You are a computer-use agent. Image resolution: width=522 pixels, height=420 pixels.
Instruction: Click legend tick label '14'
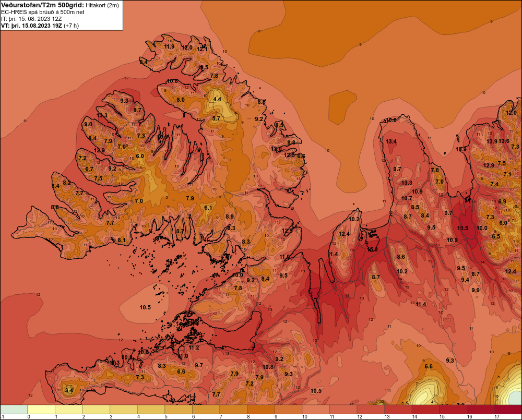[414, 417]
